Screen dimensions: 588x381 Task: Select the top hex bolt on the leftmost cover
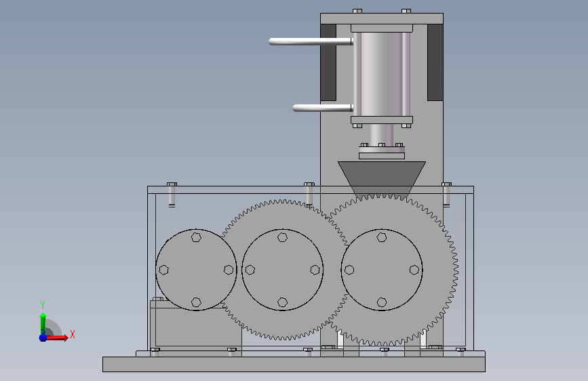click(x=196, y=237)
